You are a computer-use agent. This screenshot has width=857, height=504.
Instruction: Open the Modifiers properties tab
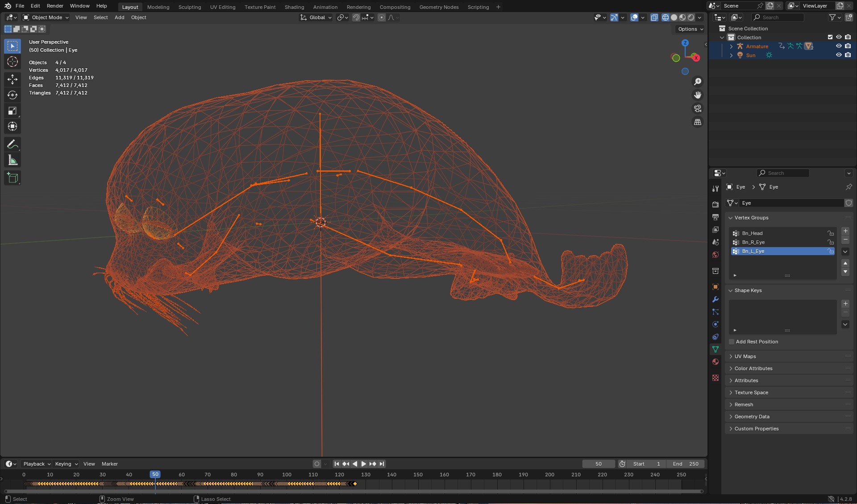click(716, 299)
